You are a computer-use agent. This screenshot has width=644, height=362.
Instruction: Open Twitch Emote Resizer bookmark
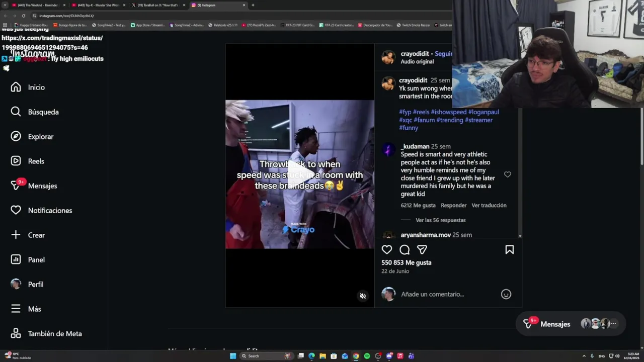[x=413, y=25]
